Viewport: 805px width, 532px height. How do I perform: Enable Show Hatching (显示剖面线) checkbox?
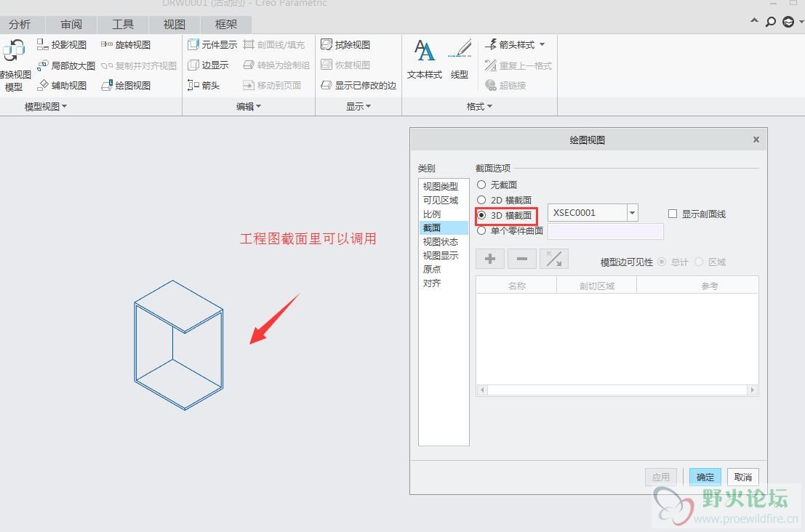pos(673,214)
